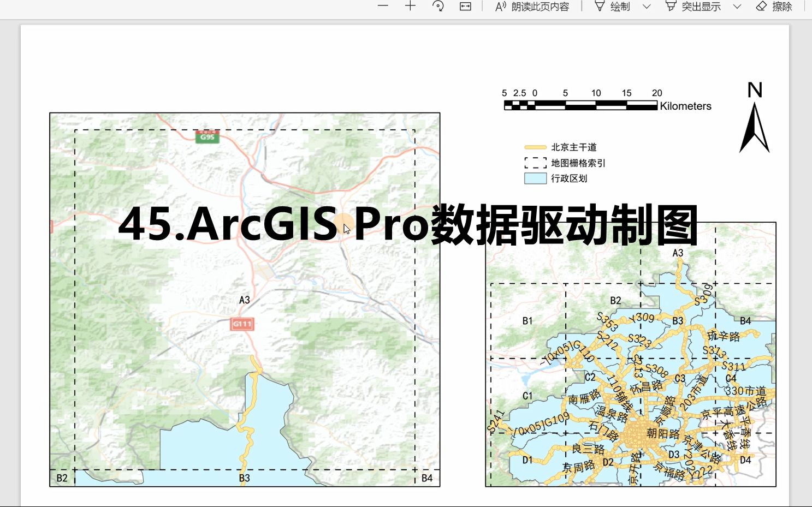
Task: Click the light blue 行政区划 legend swatch
Action: (x=535, y=178)
